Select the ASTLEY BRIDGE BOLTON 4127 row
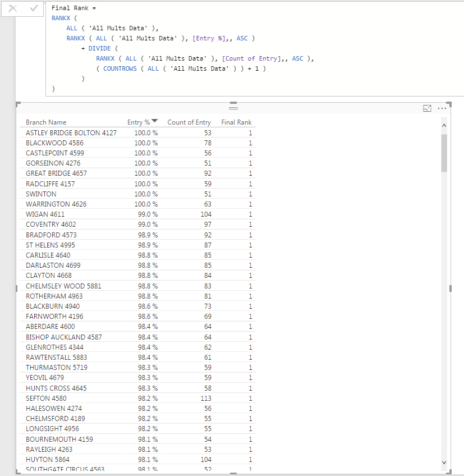 (x=137, y=132)
